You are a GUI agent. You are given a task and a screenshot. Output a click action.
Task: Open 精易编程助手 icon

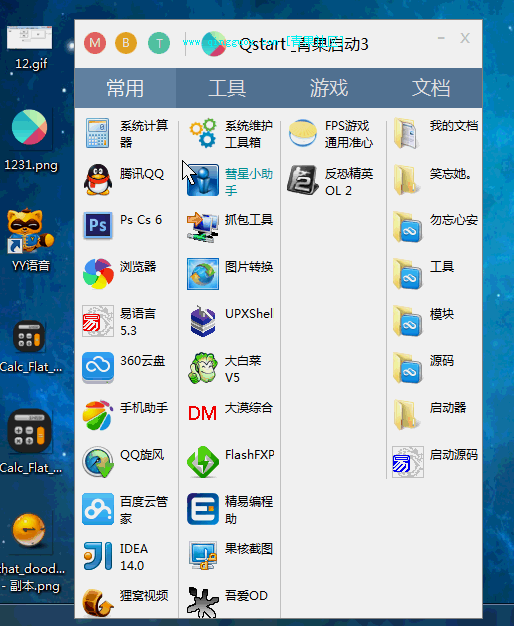point(203,509)
